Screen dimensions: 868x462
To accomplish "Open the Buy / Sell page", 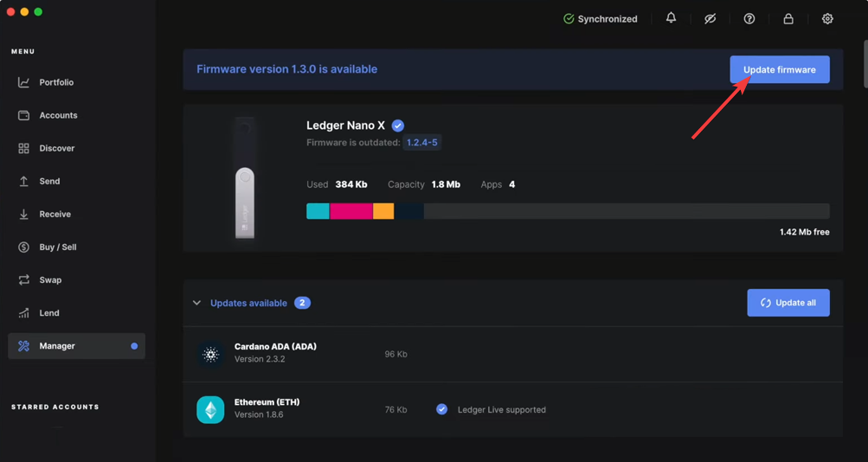I will [57, 247].
